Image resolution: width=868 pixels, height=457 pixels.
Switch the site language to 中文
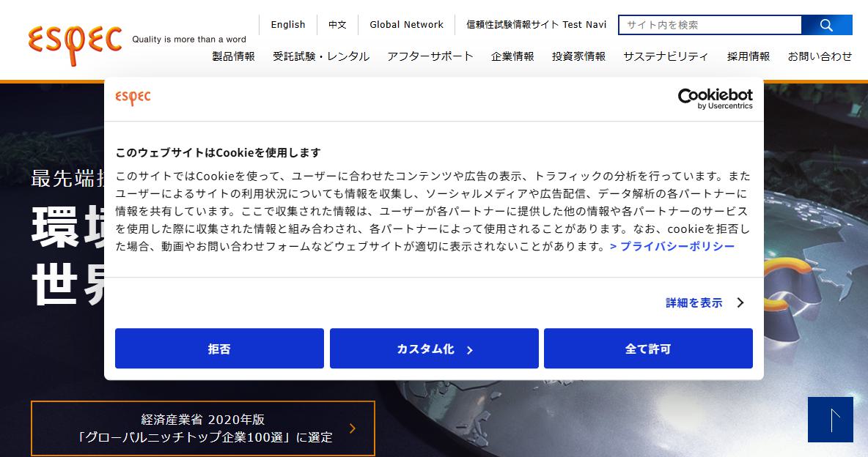337,24
